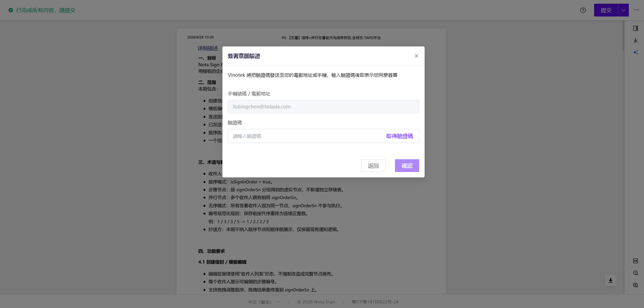This screenshot has width=644, height=308.
Task: Click the liubingchen@fadada.com email field
Action: coord(323,107)
